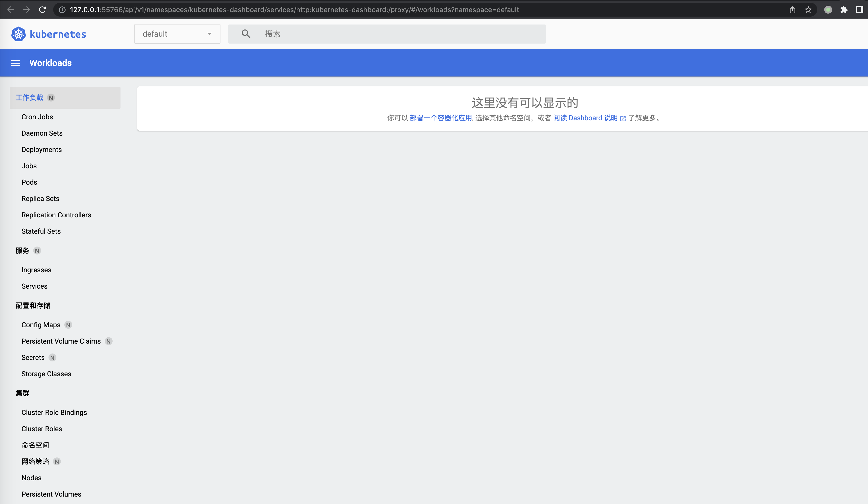
Task: Click the browser profile avatar icon
Action: tap(828, 9)
